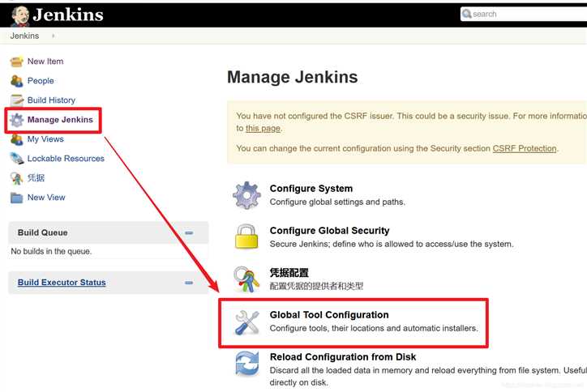Open the New View link
The height and width of the screenshot is (392, 587).
point(46,198)
